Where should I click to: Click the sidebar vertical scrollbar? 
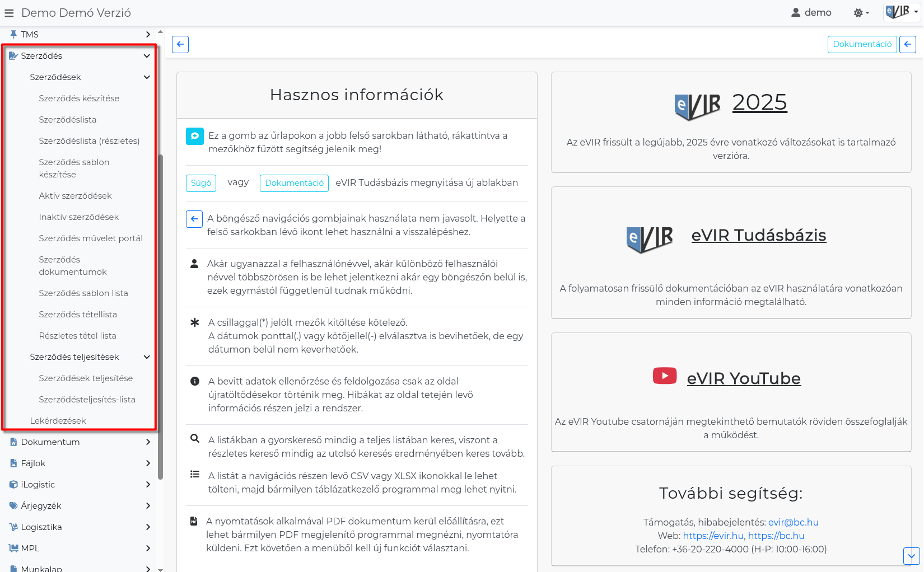[161, 313]
